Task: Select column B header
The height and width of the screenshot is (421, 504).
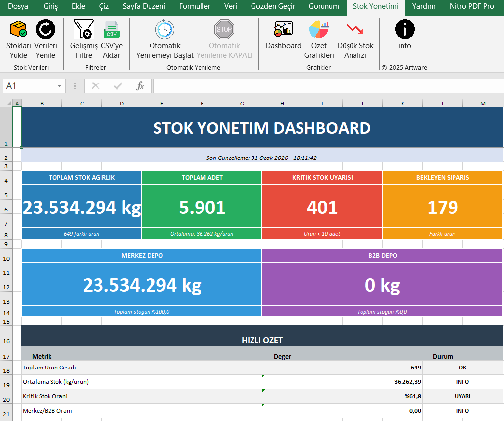Action: coord(42,104)
